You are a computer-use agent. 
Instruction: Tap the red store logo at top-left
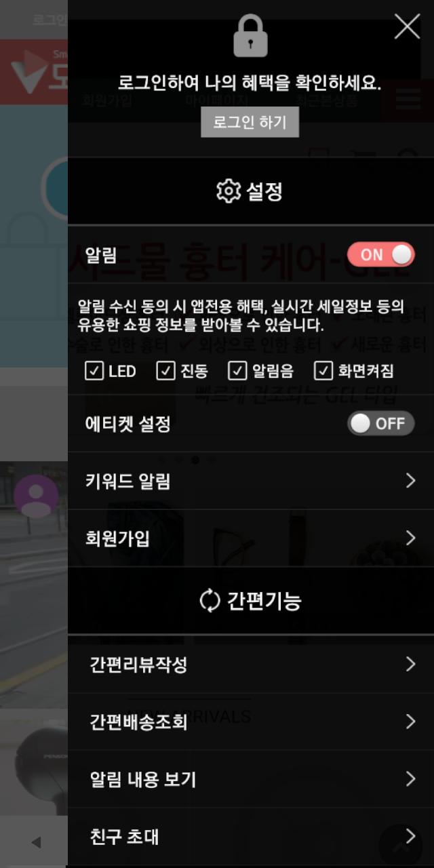[34, 71]
